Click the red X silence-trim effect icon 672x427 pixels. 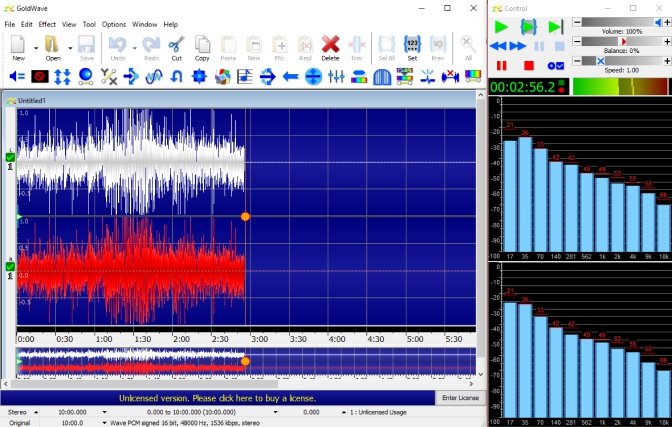pyautogui.click(x=450, y=77)
